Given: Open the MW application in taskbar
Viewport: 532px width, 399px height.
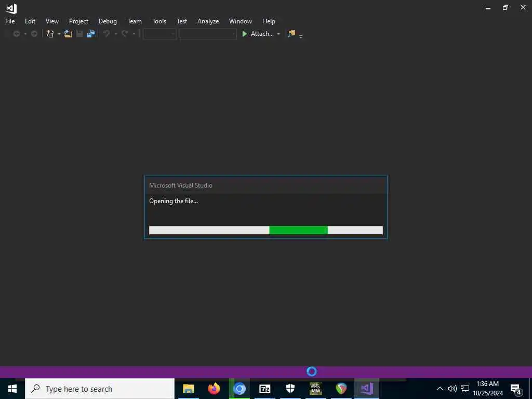Looking at the screenshot, I should pos(315,389).
